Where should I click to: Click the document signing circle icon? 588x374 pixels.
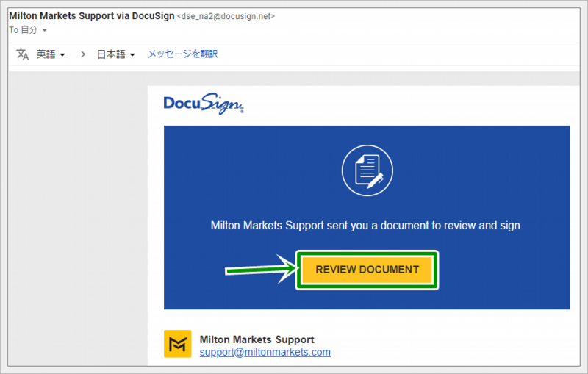pyautogui.click(x=367, y=170)
